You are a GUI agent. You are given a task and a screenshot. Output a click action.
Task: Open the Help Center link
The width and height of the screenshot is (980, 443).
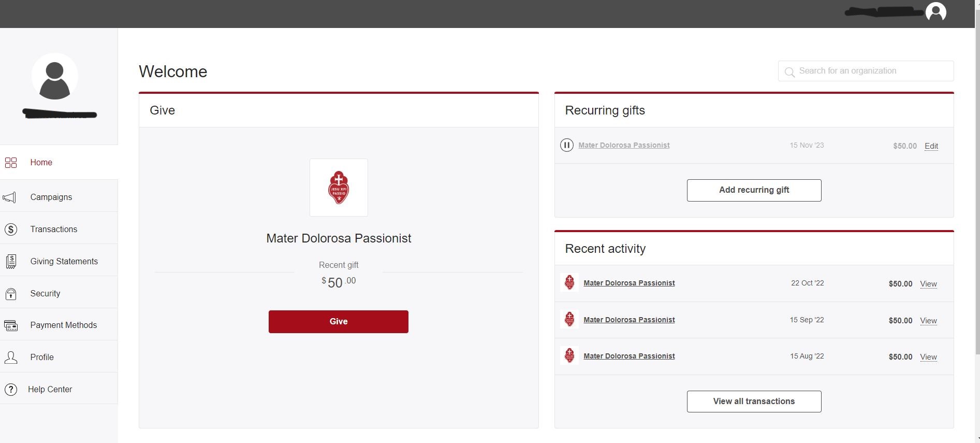pos(59,390)
